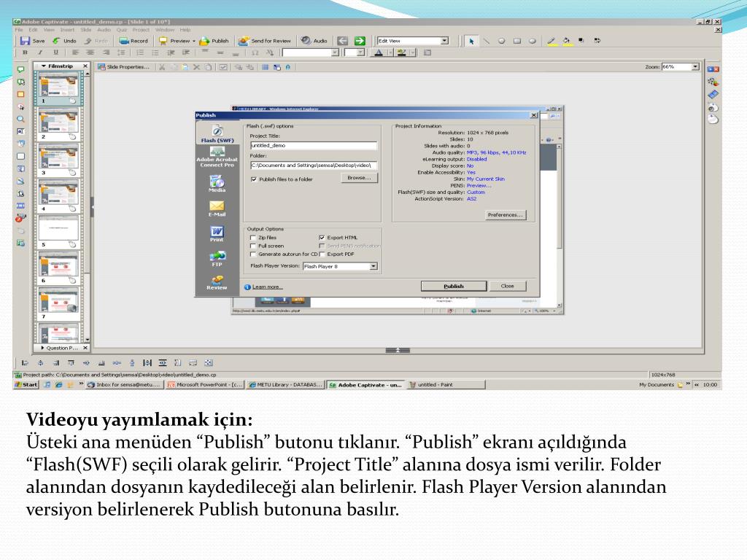Click the Folder path input field

pyautogui.click(x=314, y=166)
